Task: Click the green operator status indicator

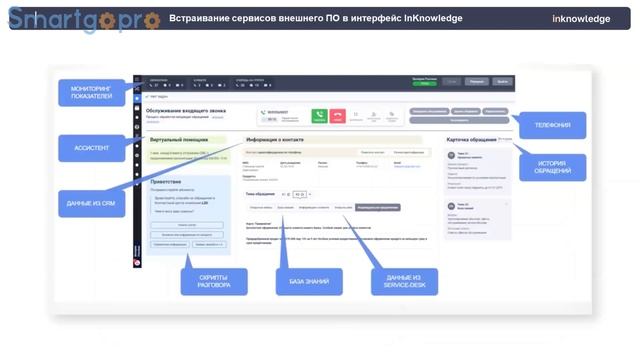Action: click(424, 83)
